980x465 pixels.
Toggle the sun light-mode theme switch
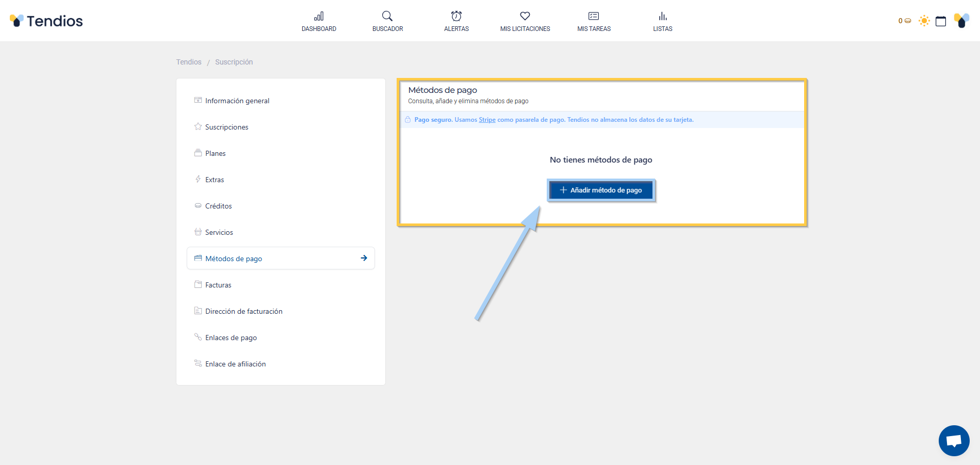(x=924, y=21)
